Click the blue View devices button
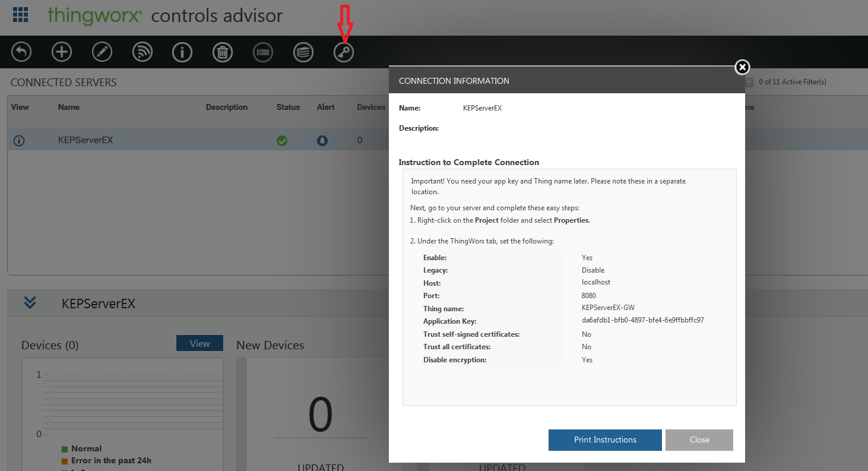The height and width of the screenshot is (471, 868). [x=199, y=343]
